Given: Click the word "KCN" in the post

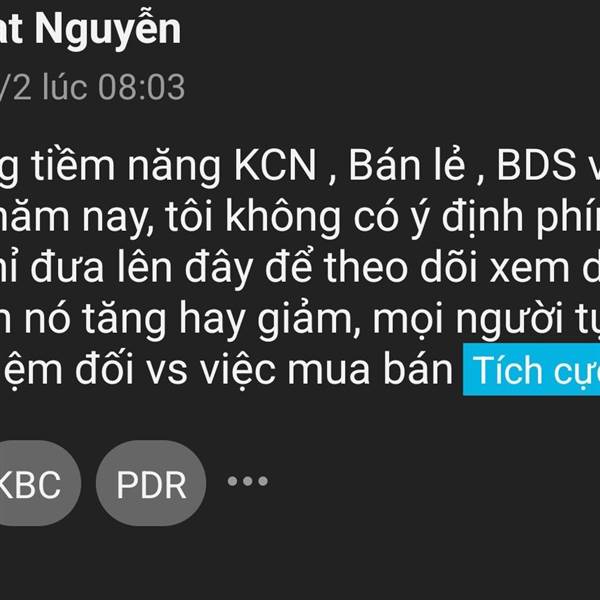Looking at the screenshot, I should (x=275, y=166).
